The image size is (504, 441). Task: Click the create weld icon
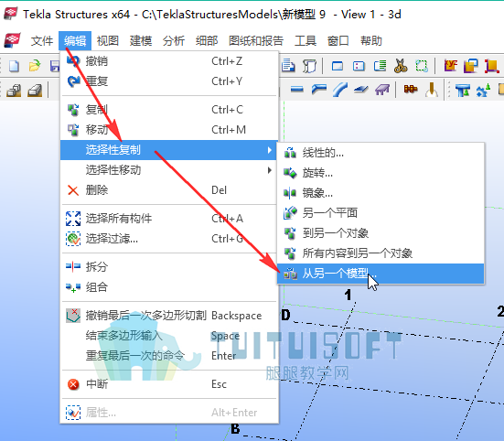pos(432,90)
